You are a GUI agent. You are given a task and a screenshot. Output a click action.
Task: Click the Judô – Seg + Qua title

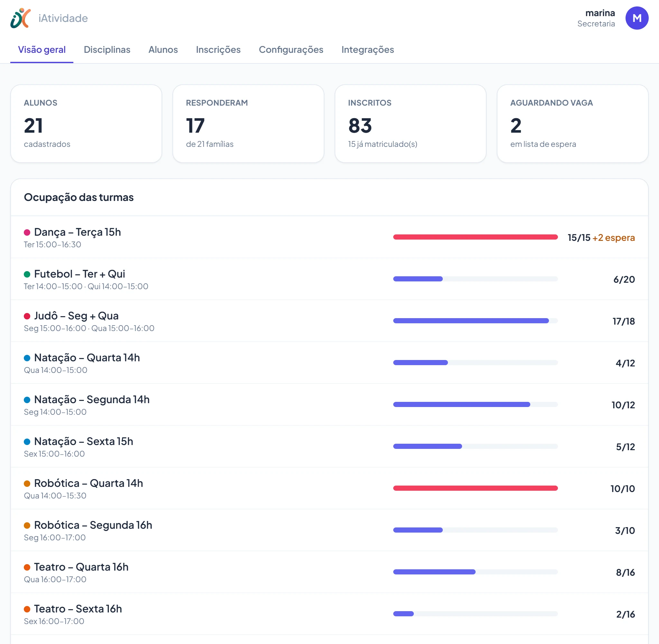(x=76, y=316)
